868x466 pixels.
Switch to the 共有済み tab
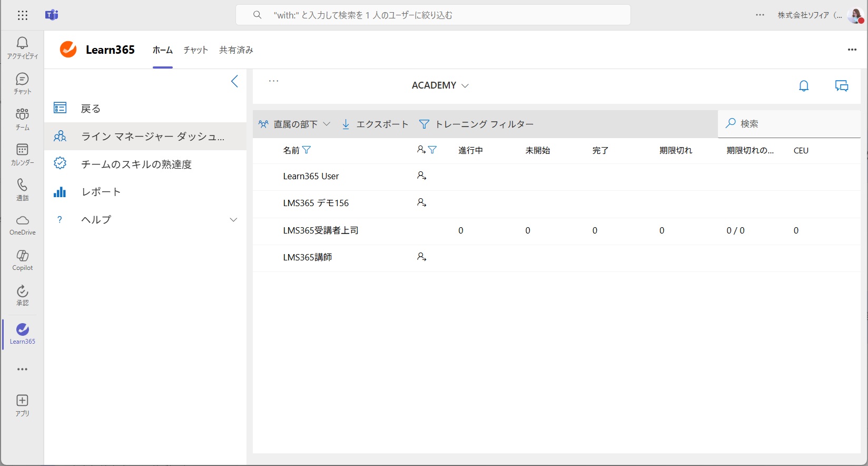[236, 50]
